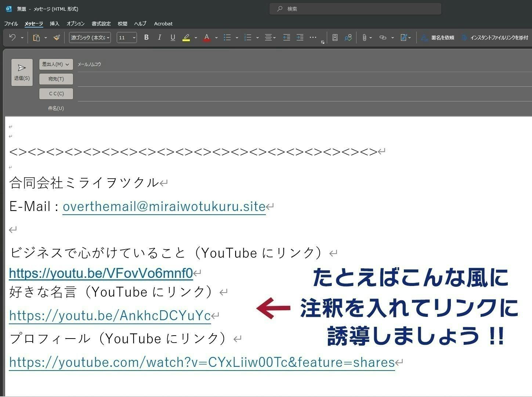The height and width of the screenshot is (397, 532).
Task: Click the bulleted list icon
Action: (227, 37)
